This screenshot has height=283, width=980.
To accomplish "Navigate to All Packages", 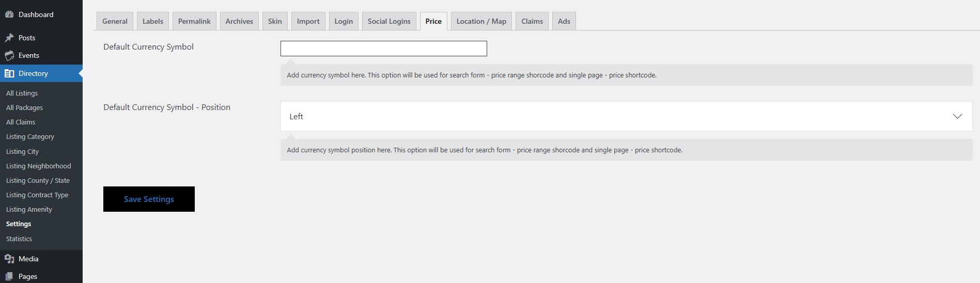I will [x=24, y=107].
